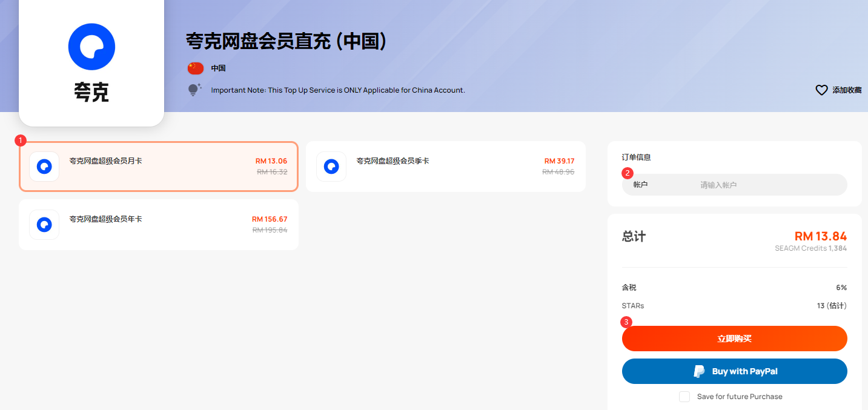Click the 含税 label

click(x=629, y=288)
